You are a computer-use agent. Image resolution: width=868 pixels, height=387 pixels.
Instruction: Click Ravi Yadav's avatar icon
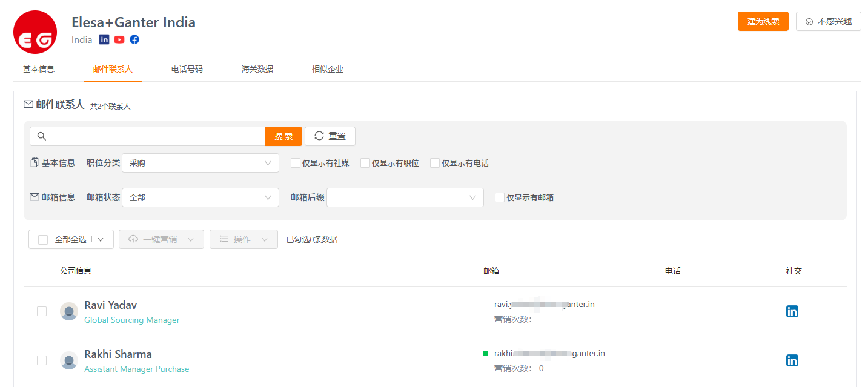[69, 311]
